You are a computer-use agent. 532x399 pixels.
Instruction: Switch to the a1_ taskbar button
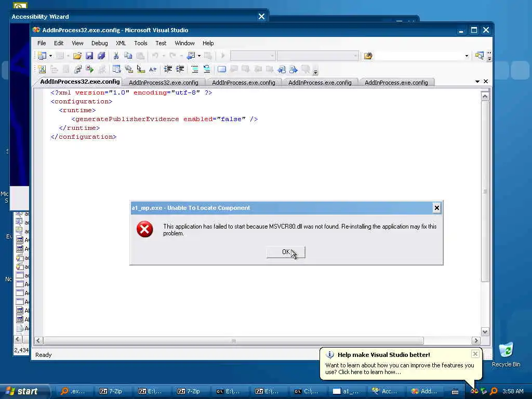click(x=345, y=391)
